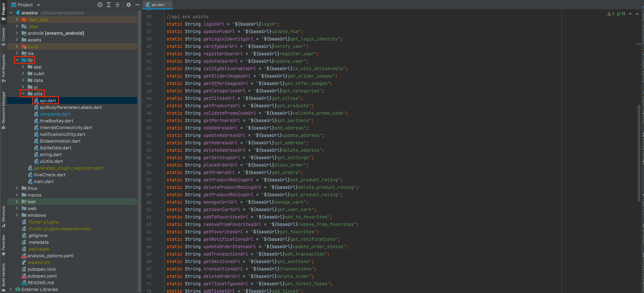This screenshot has width=644, height=293.
Task: Click the collapse all icon in Project toolbar
Action: point(118,5)
